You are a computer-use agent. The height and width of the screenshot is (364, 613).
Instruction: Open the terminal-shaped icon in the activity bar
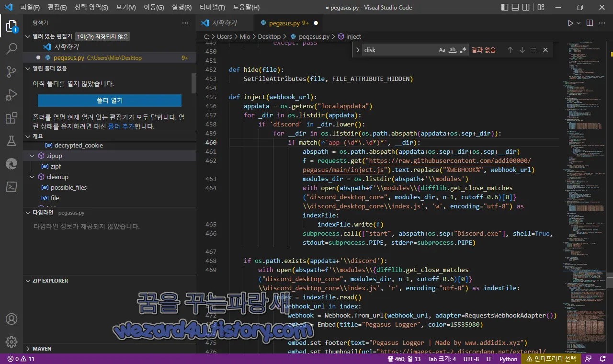click(11, 187)
